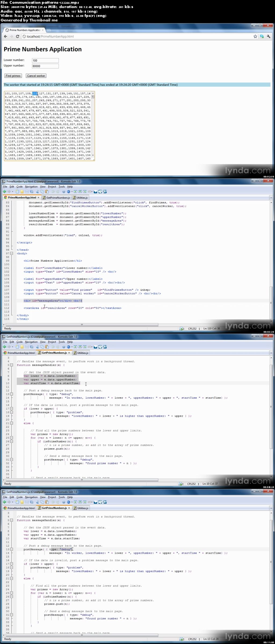Screen dimensions: 275x644
Task: Collapse fold at line 25 in Komodo window Ln 10 Col 37
Action: pyautogui.click(x=12, y=438)
